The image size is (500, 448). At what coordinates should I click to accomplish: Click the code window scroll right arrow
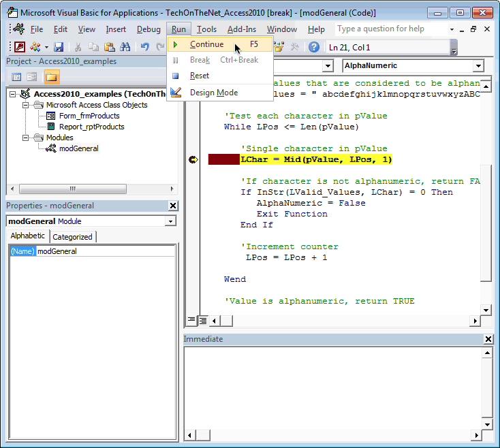pyautogui.click(x=475, y=321)
